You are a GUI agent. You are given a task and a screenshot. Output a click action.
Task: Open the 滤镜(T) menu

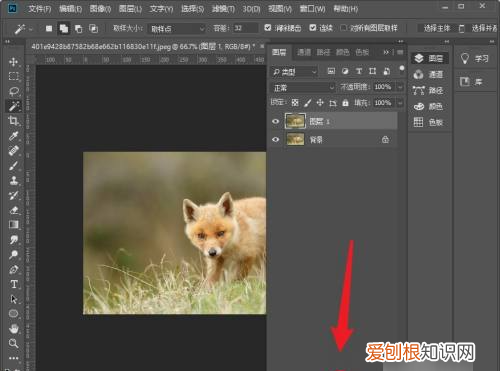click(223, 9)
